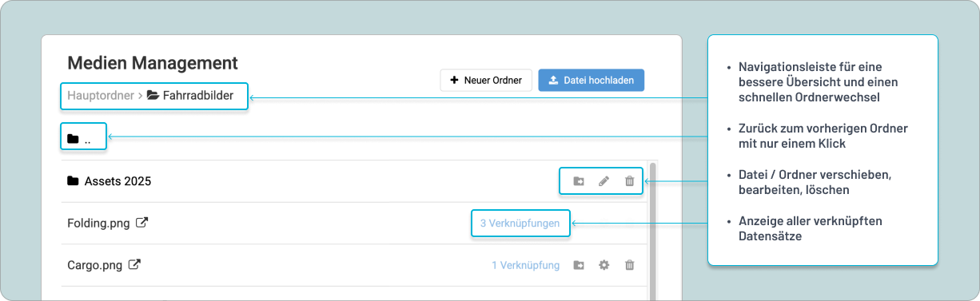The height and width of the screenshot is (301, 980).
Task: Open settings gear for Cargo.png
Action: pyautogui.click(x=604, y=265)
